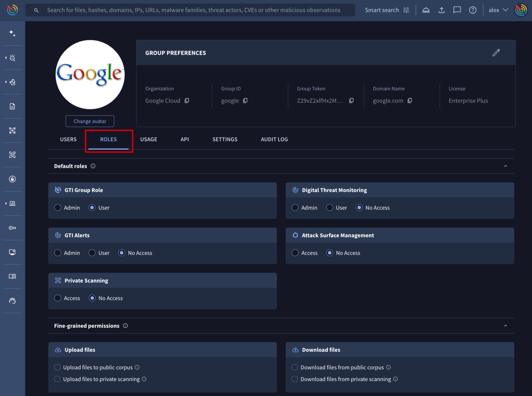The width and height of the screenshot is (532, 396).
Task: Select Admin for GTI Alerts
Action: (58, 253)
